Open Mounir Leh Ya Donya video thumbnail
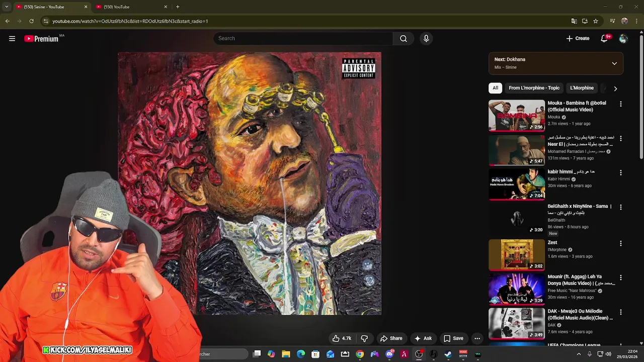644x362 pixels. 516,289
